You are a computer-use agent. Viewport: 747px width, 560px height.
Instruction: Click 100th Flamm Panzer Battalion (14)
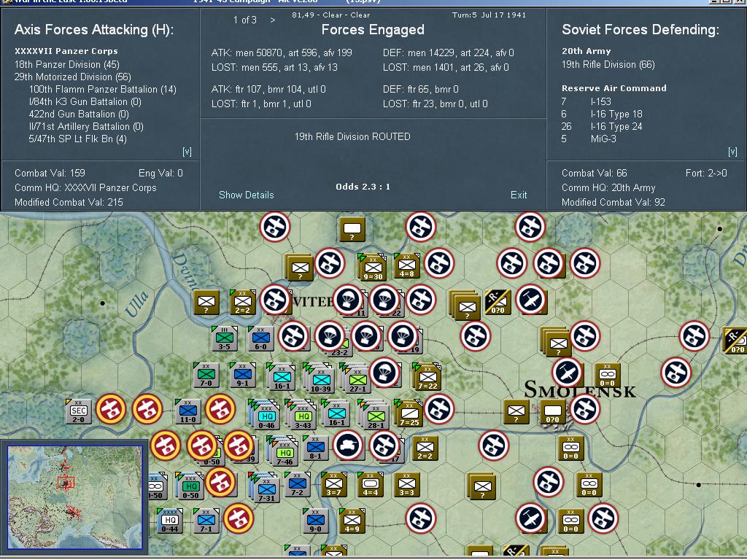pos(102,89)
